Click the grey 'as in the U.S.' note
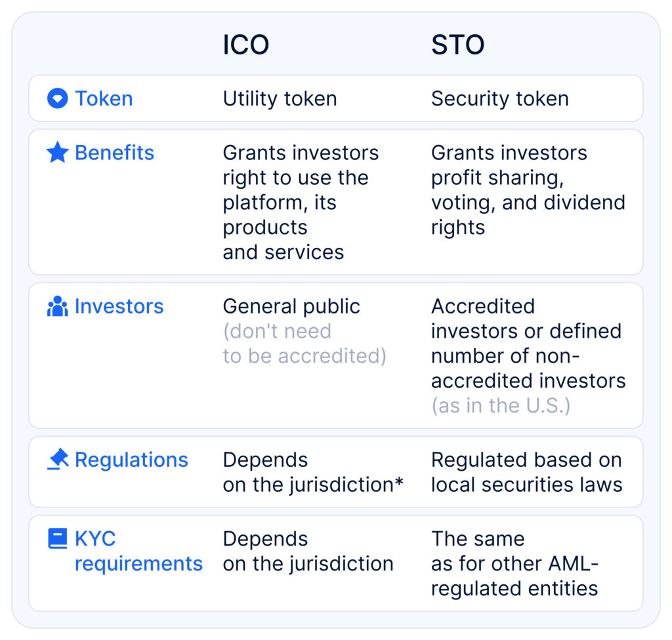Image resolution: width=672 pixels, height=640 pixels. tap(501, 405)
